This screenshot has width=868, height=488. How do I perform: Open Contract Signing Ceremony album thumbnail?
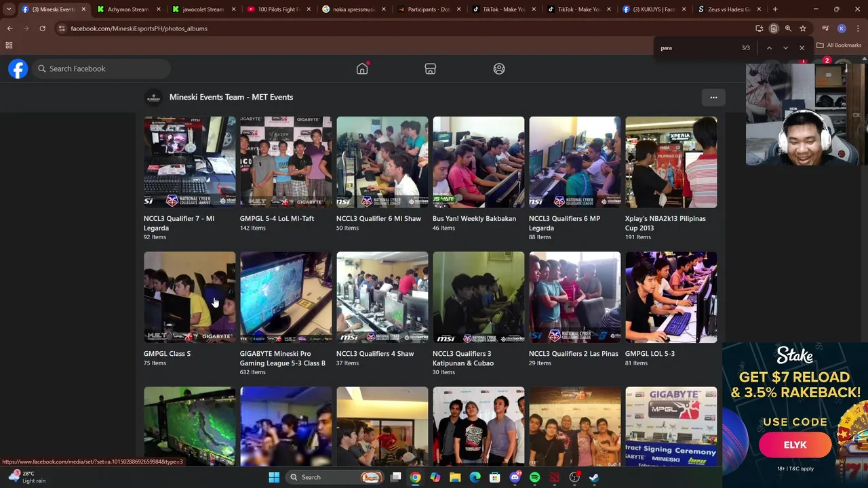[x=671, y=427]
